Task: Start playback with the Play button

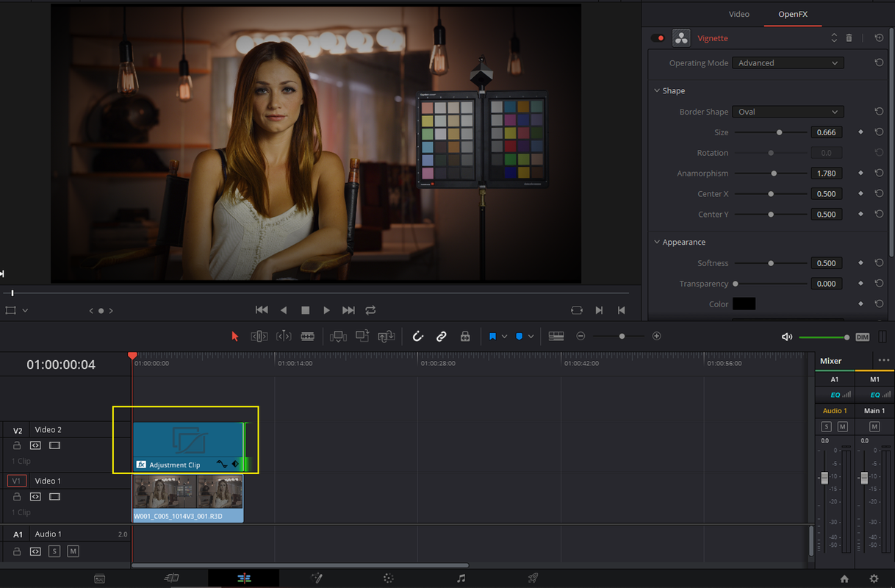Action: coord(327,310)
